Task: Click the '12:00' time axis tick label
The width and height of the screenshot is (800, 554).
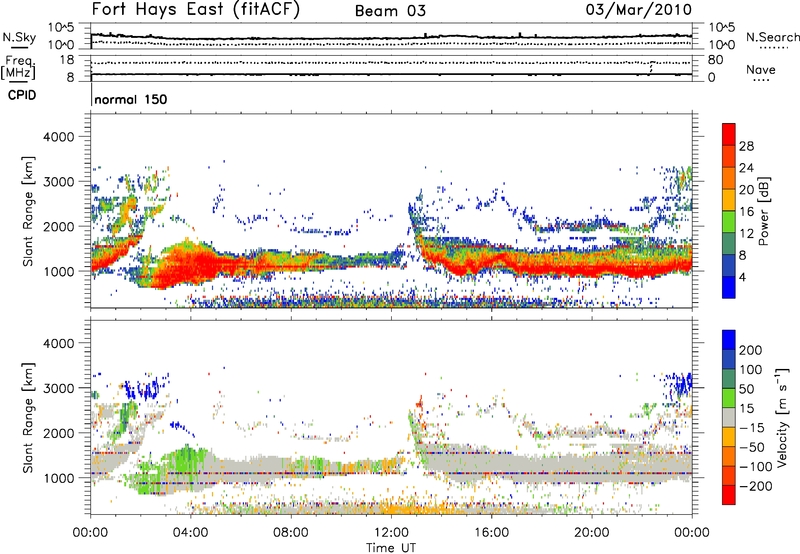Action: 391,533
